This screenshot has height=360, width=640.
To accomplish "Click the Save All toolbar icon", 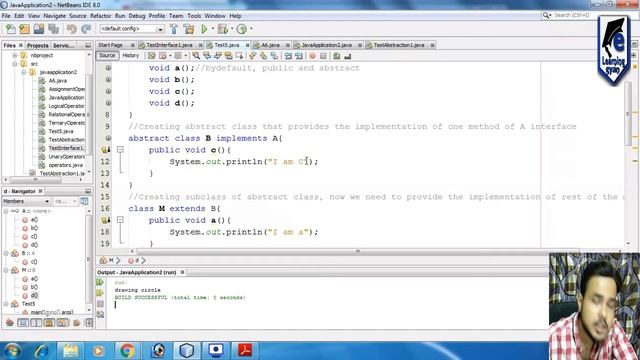I will click(x=53, y=29).
